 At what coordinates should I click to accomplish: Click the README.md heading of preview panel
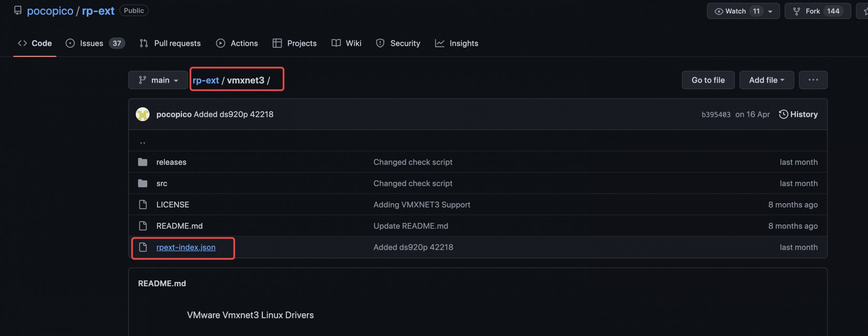[162, 283]
